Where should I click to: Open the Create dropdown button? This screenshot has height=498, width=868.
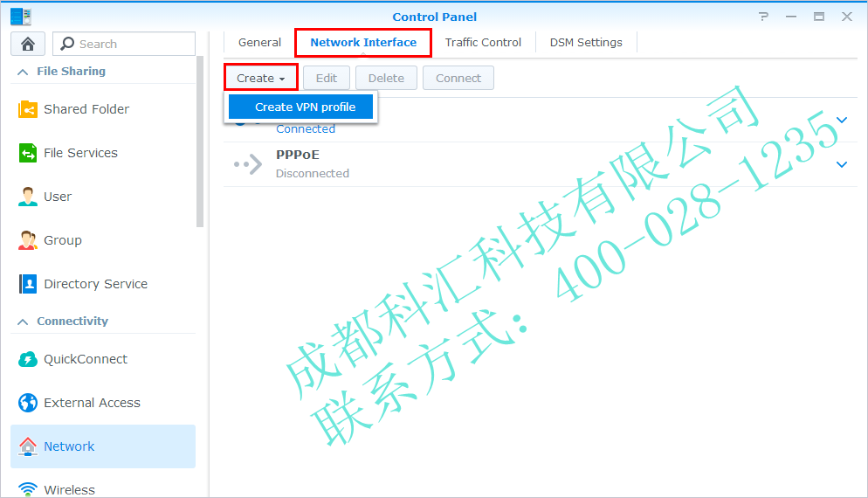[261, 78]
